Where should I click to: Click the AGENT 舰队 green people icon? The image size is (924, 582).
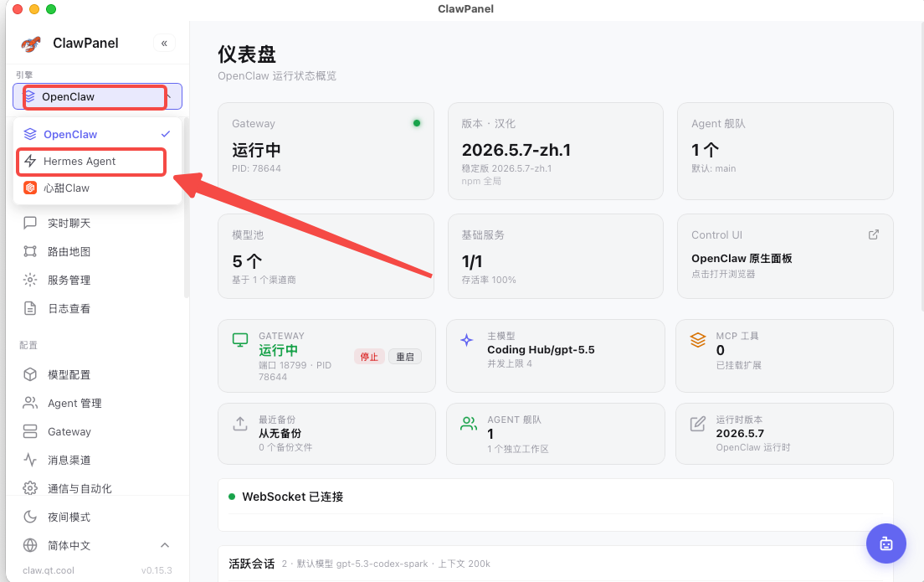tap(469, 424)
